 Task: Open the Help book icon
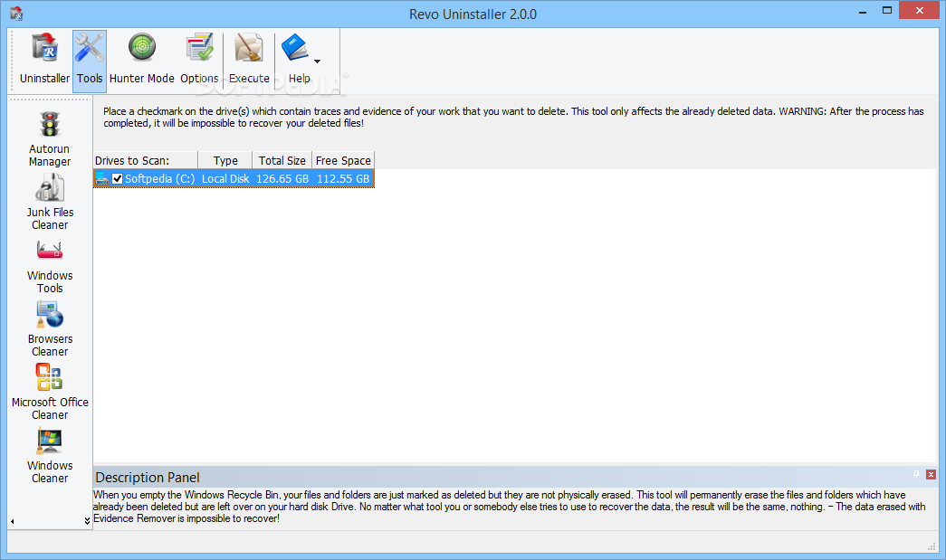[294, 48]
